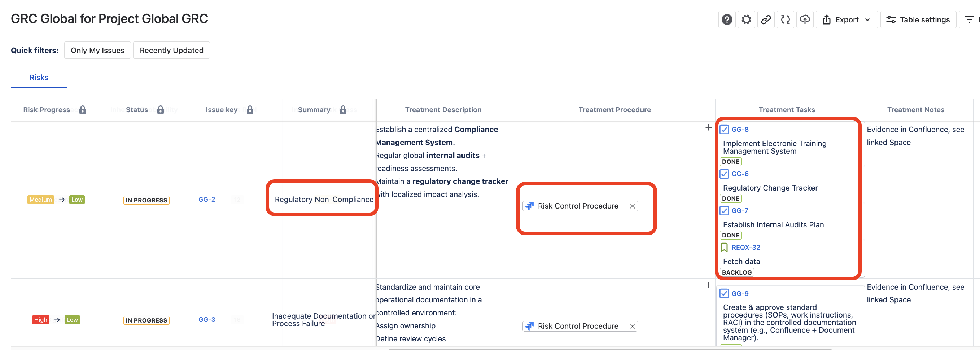The height and width of the screenshot is (350, 980).
Task: Click the GG-8 task checkbox icon
Action: point(724,130)
